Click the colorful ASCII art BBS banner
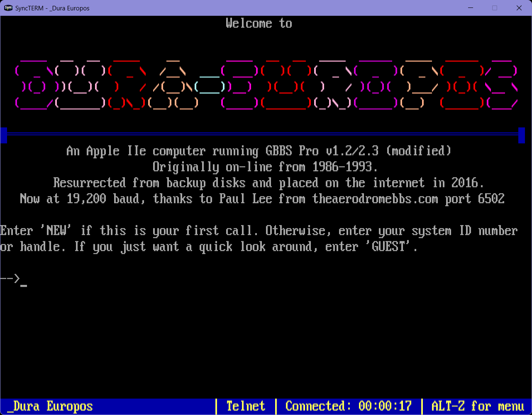The image size is (532, 415). 266,84
